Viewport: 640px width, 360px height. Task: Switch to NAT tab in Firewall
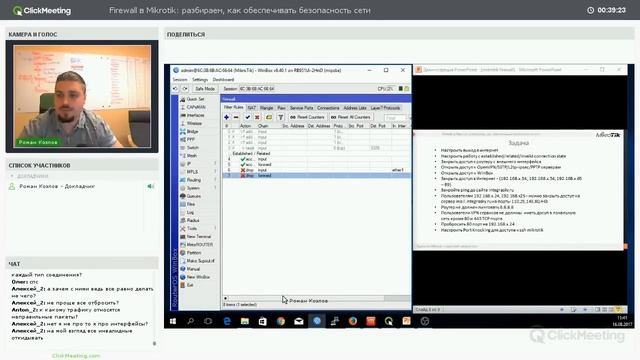pos(251,108)
